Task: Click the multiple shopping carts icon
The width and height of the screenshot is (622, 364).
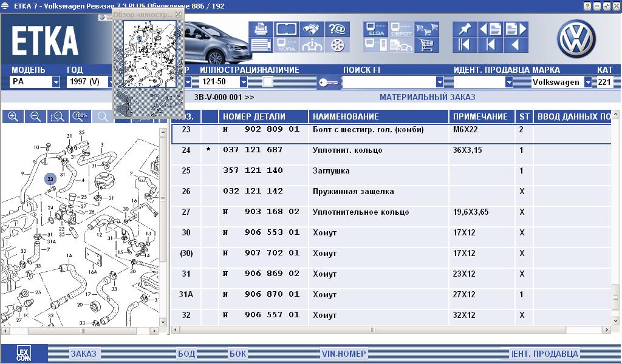Action: [x=426, y=29]
